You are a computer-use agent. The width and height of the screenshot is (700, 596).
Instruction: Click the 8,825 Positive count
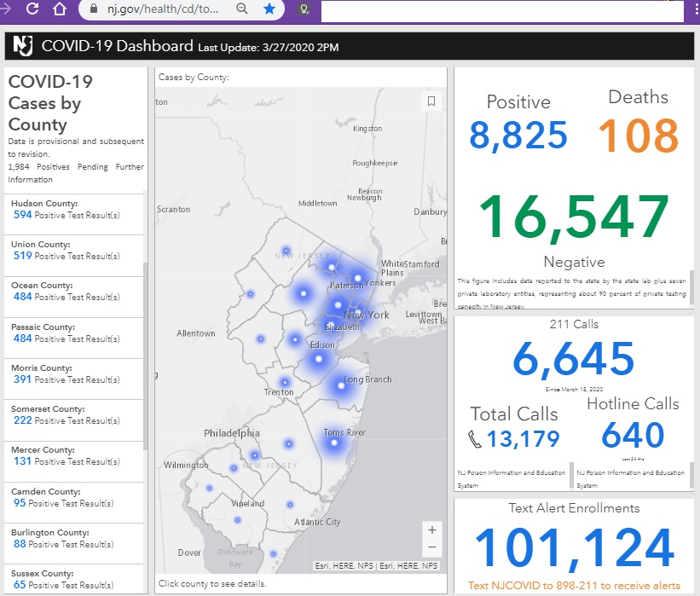[x=518, y=136]
